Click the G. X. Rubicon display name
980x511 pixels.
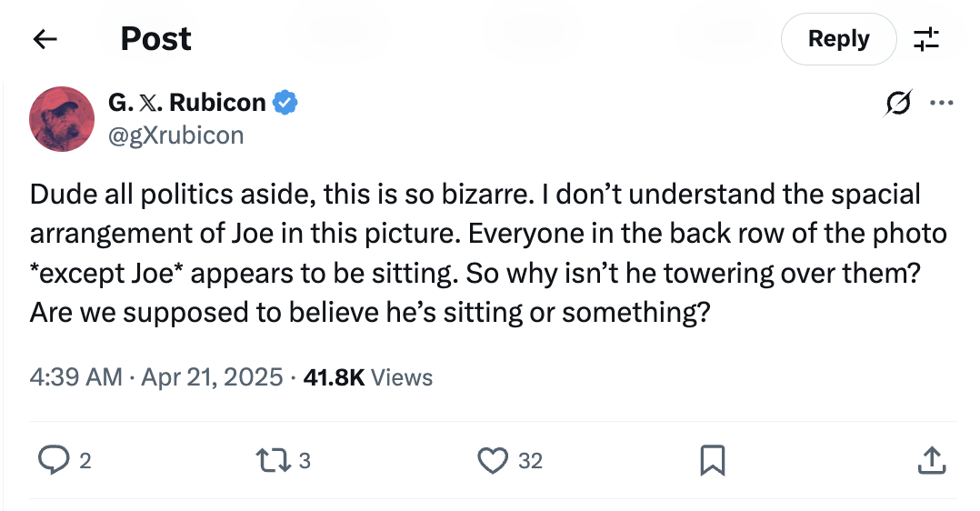coord(186,103)
